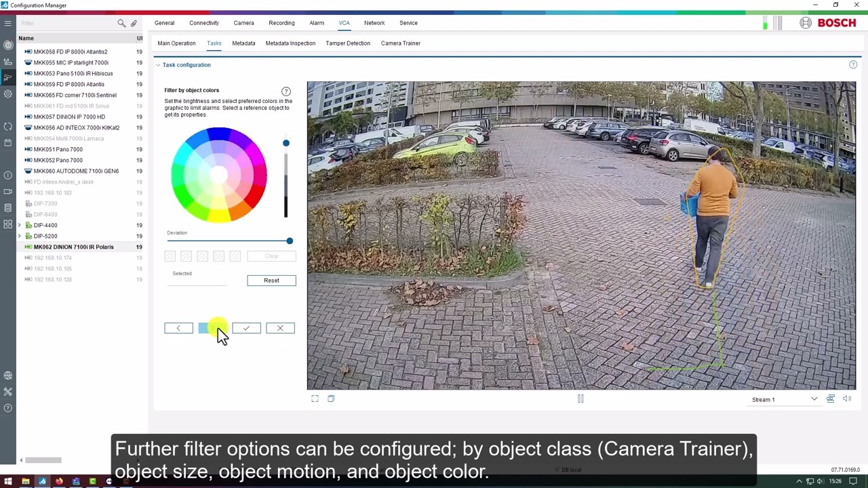Select MKK055 MIC IP starlight 7000i
Viewport: 868px width, 488px height.
pos(71,62)
